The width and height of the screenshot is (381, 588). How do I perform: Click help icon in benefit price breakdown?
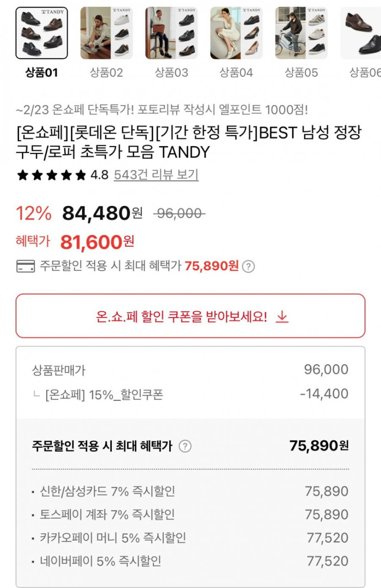(x=184, y=446)
